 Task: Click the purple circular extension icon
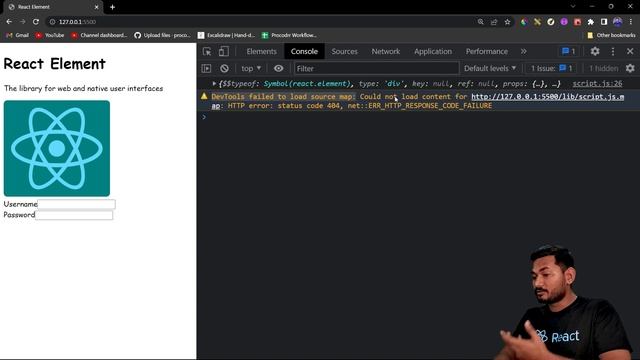pyautogui.click(x=564, y=22)
